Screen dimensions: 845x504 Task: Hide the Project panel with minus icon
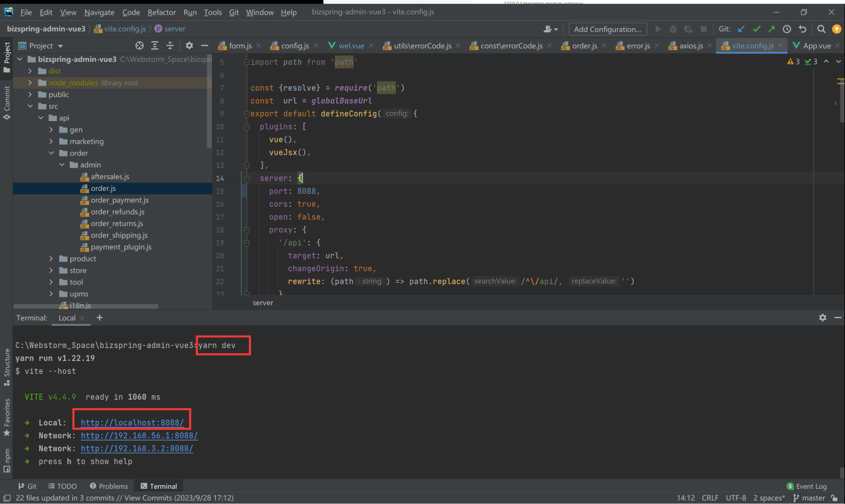pyautogui.click(x=204, y=46)
